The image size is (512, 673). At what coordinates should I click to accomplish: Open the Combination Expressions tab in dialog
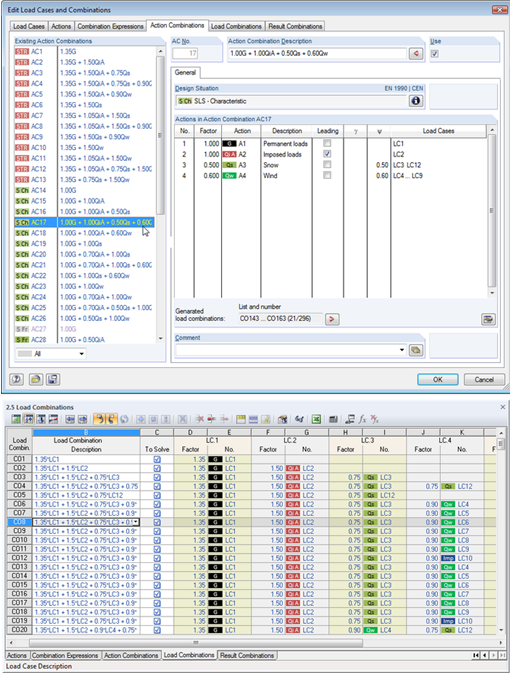pos(110,26)
